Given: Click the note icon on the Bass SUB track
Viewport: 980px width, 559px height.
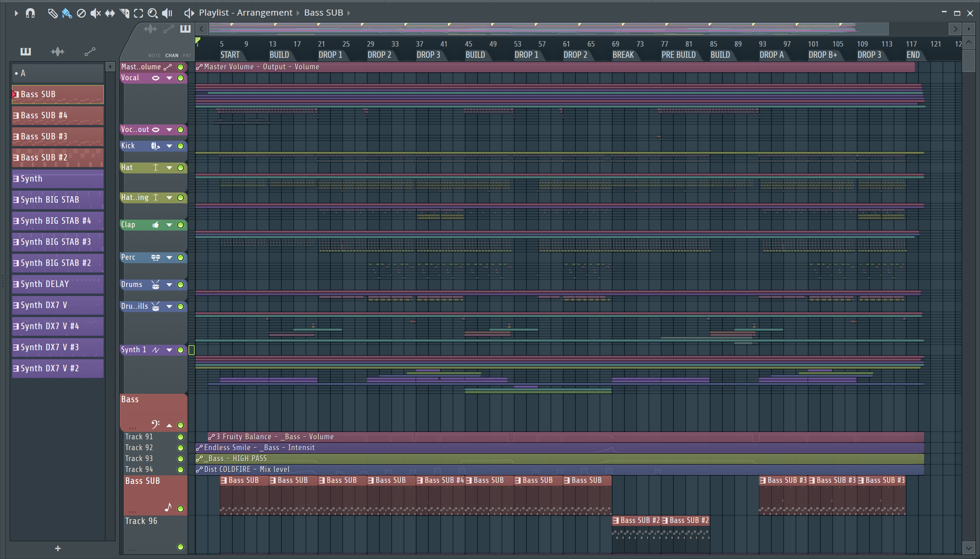Looking at the screenshot, I should (168, 508).
